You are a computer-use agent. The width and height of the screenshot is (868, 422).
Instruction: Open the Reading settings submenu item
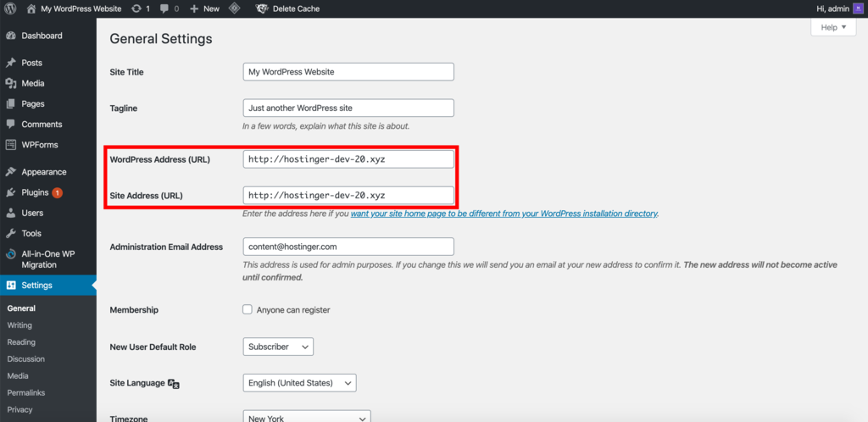(21, 342)
